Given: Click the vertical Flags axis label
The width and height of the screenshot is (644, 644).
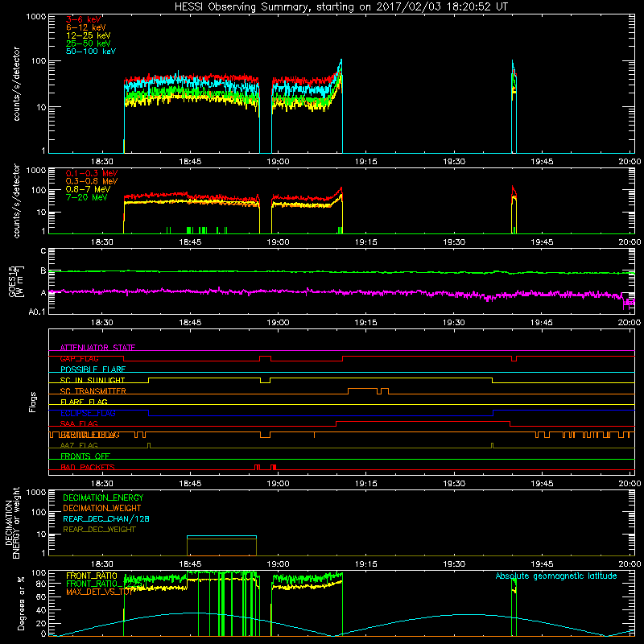Looking at the screenshot, I should coord(33,402).
